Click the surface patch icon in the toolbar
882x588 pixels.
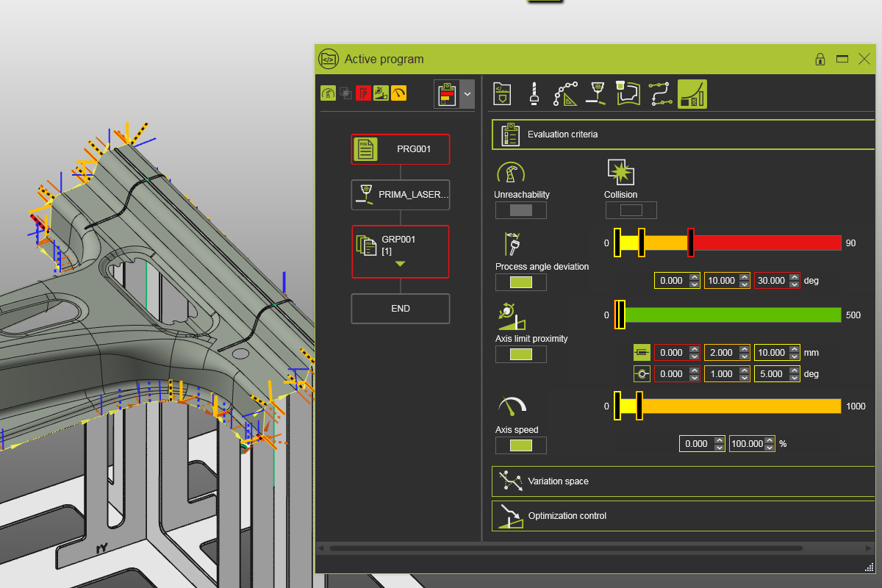coord(627,93)
